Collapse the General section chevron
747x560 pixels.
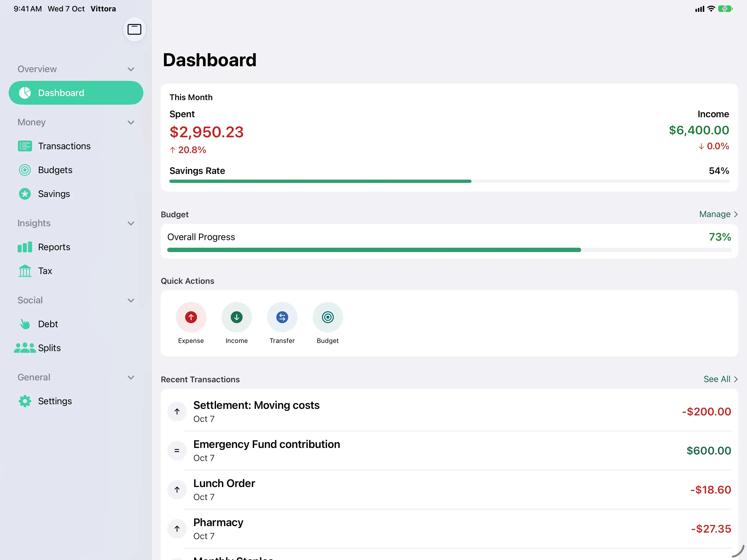click(131, 377)
